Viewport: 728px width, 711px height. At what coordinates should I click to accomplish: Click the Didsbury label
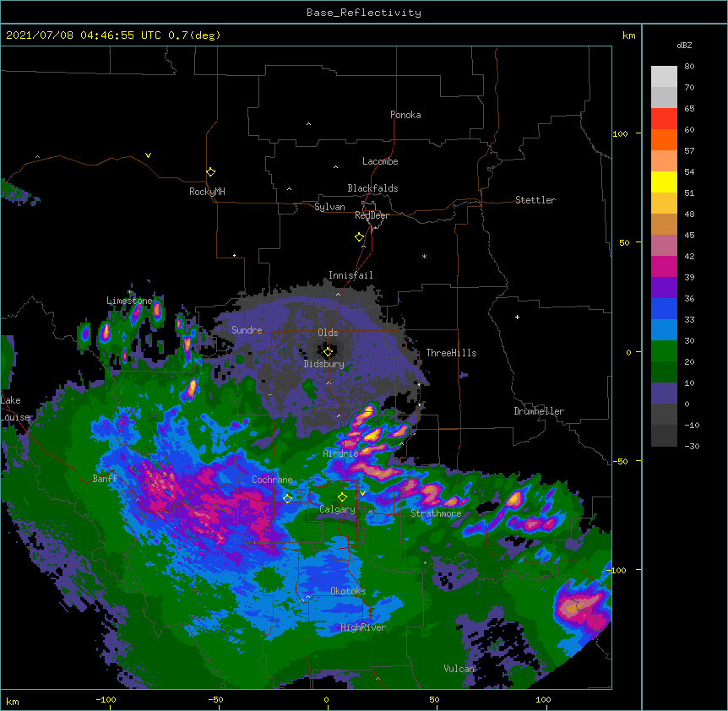(x=324, y=364)
